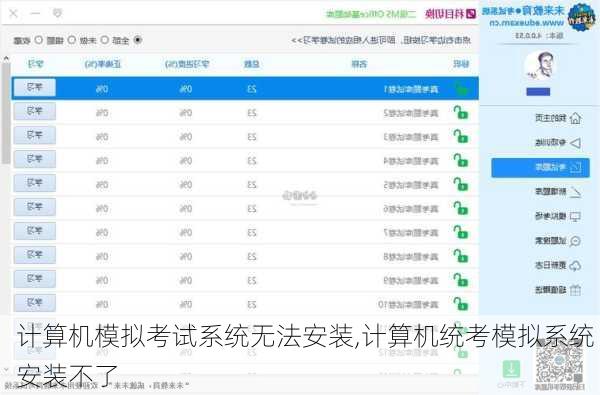This screenshot has width=600, height=395.
Task: Click the pencil icon beside 新增题库
Action: coord(575,192)
